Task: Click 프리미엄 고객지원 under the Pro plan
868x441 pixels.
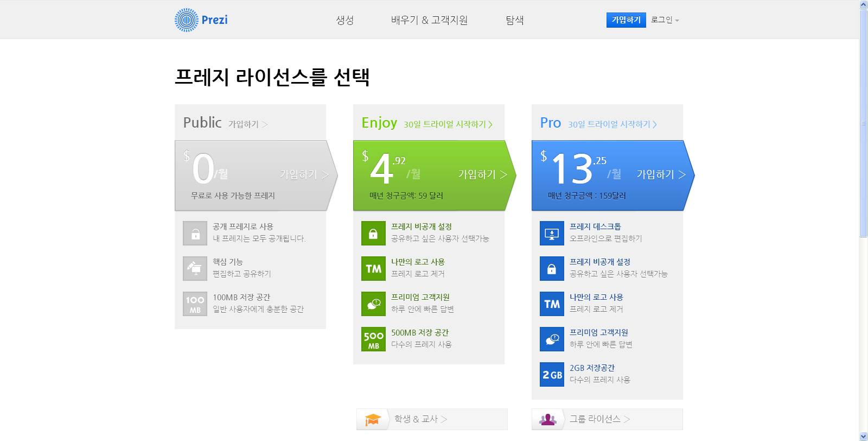Action: click(599, 332)
